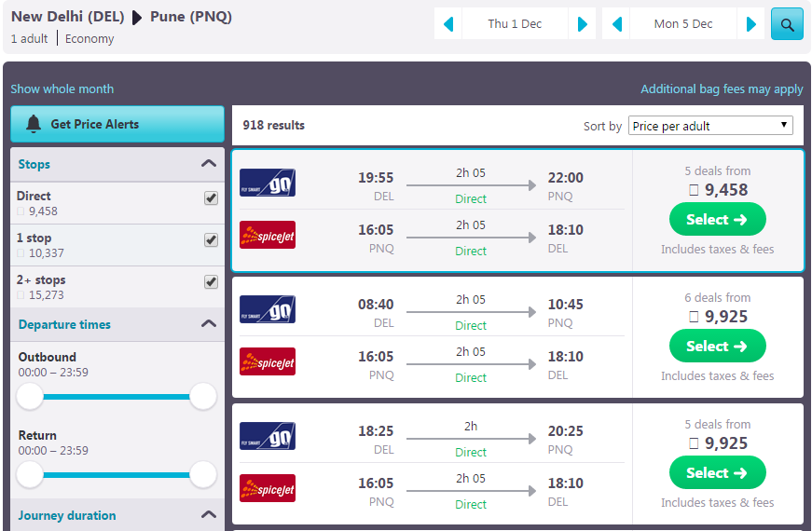Go to previous departure date arrow

[x=448, y=24]
